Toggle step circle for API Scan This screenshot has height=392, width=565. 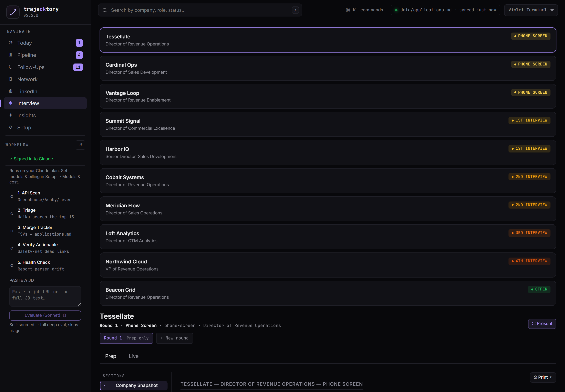(12, 197)
